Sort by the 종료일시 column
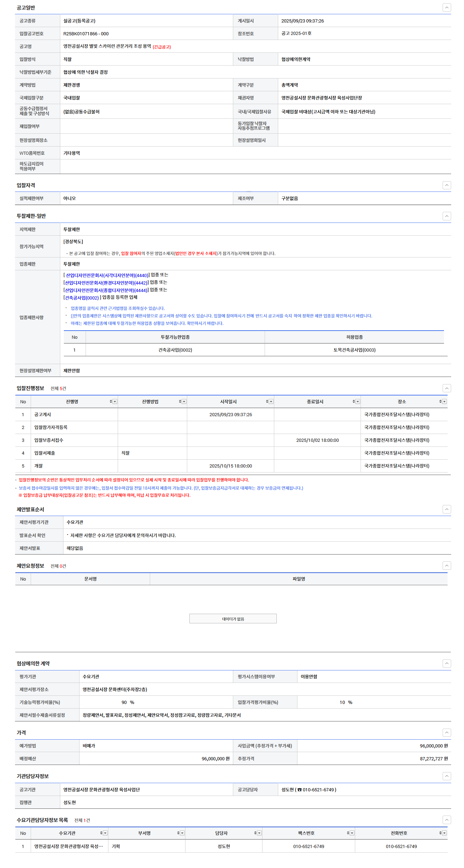Image resolution: width=464 pixels, height=868 pixels. click(354, 402)
